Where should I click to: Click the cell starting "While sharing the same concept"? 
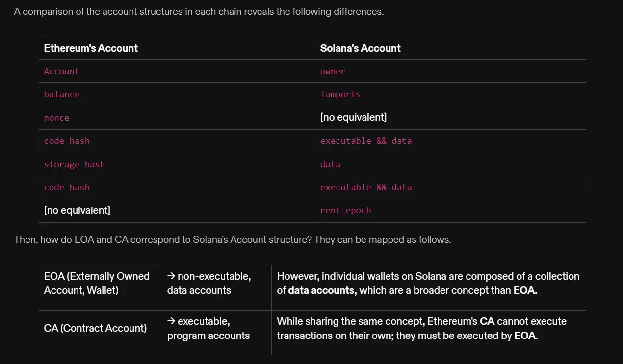click(429, 333)
